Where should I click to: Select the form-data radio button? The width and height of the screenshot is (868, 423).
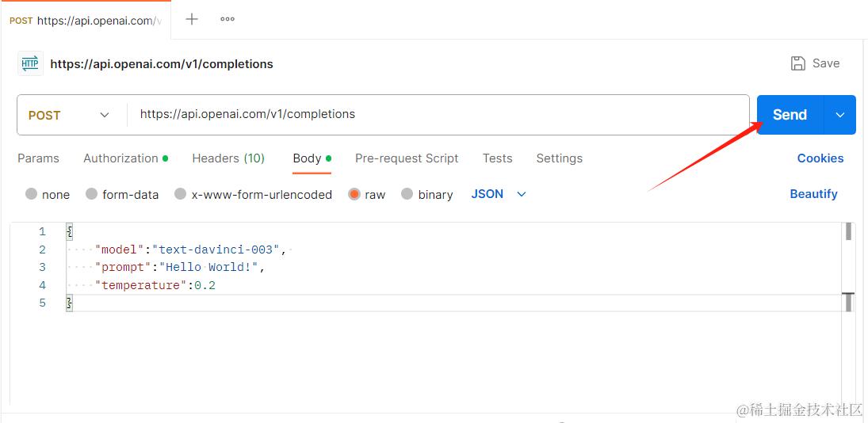pos(122,195)
